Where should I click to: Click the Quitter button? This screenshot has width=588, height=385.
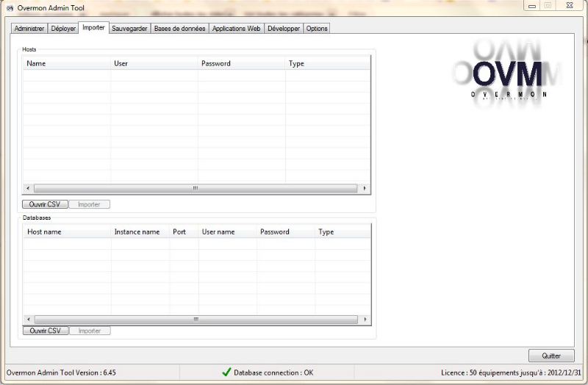coord(551,356)
